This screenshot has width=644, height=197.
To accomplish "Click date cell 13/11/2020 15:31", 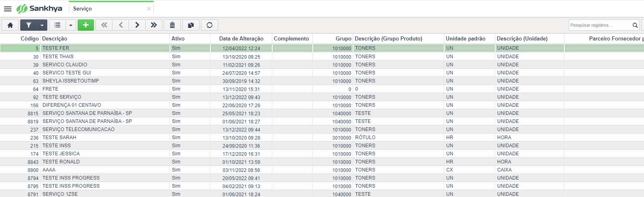I will pyautogui.click(x=241, y=89).
